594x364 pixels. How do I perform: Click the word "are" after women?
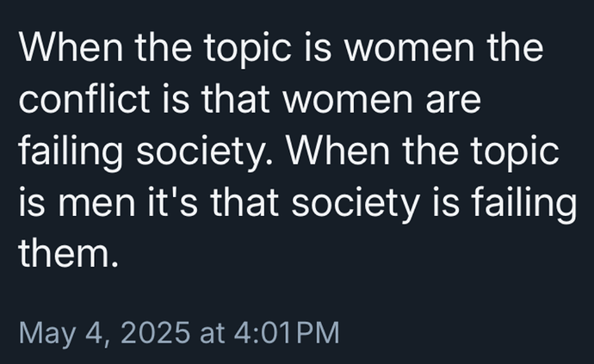(x=453, y=102)
